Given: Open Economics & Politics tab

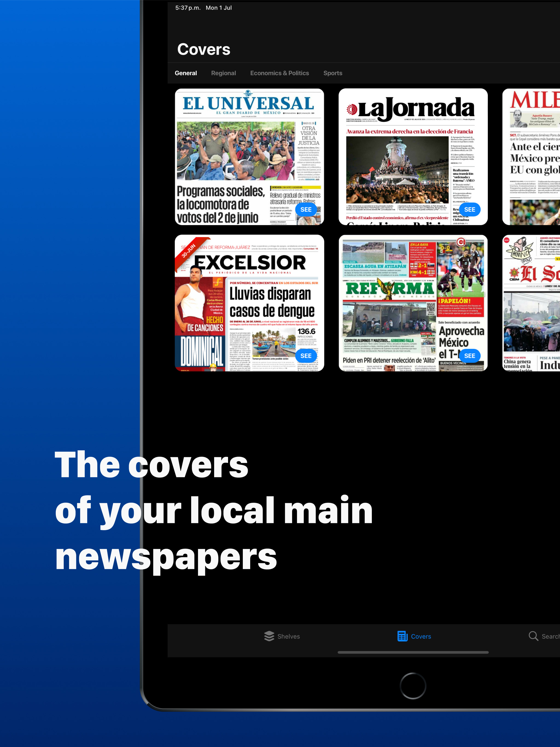Looking at the screenshot, I should (x=280, y=73).
